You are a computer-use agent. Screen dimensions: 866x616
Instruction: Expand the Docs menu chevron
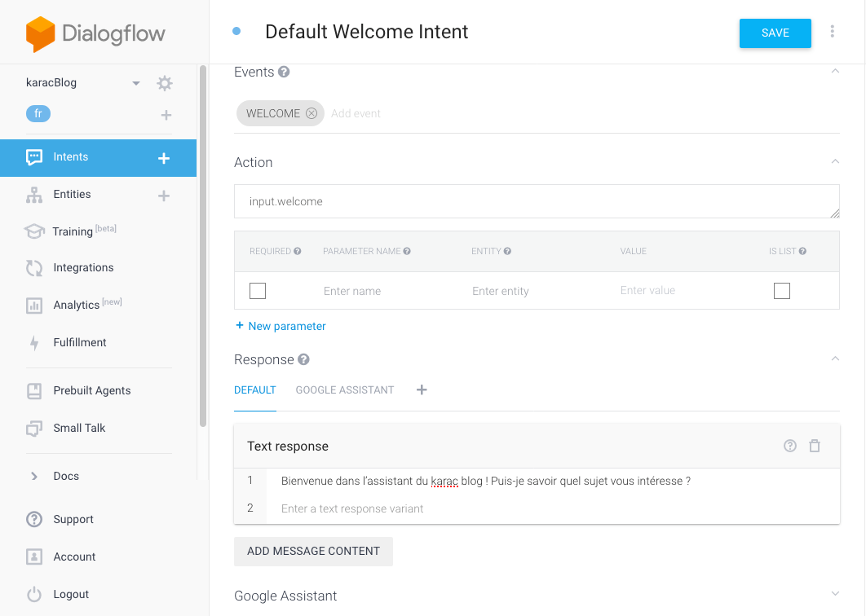click(34, 477)
